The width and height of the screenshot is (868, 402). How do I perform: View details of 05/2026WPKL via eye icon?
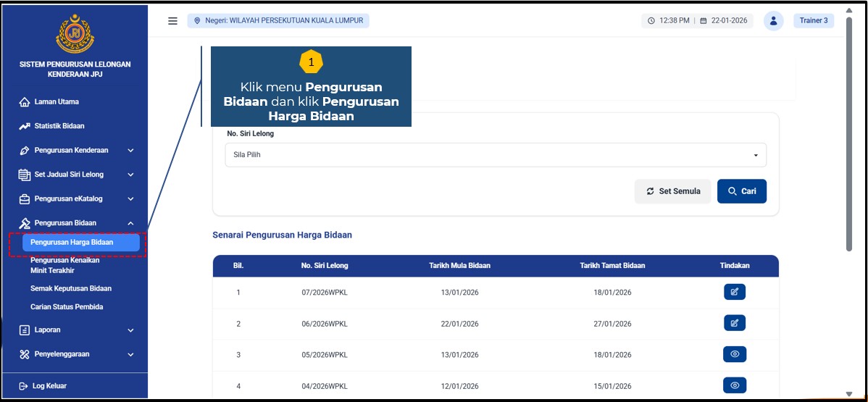[734, 354]
